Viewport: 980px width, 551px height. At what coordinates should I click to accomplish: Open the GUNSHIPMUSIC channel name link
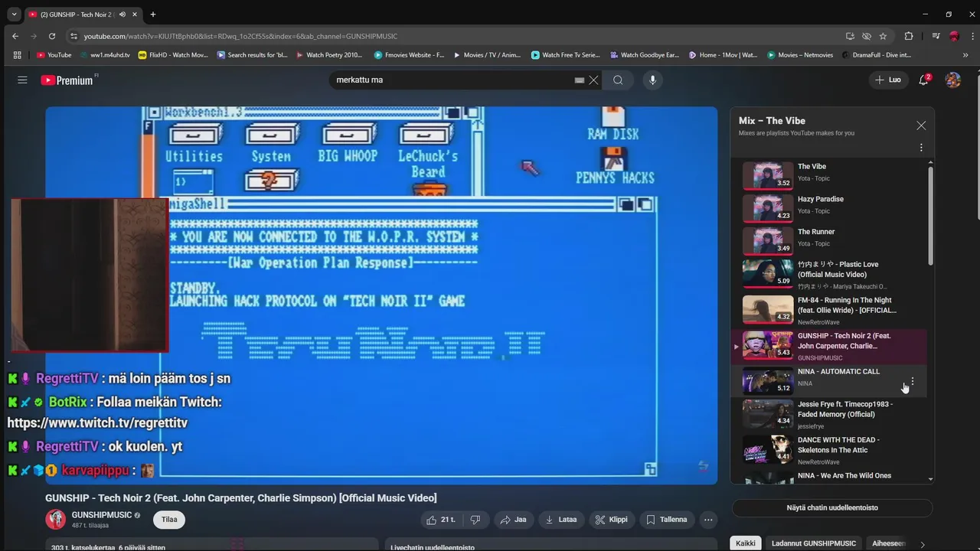click(x=102, y=515)
